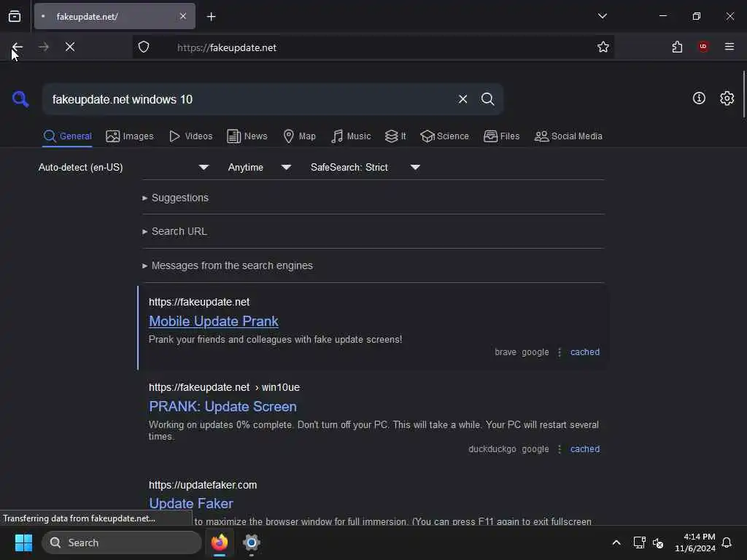The image size is (747, 560).
Task: Open more options dots beside brave google
Action: pyautogui.click(x=560, y=352)
